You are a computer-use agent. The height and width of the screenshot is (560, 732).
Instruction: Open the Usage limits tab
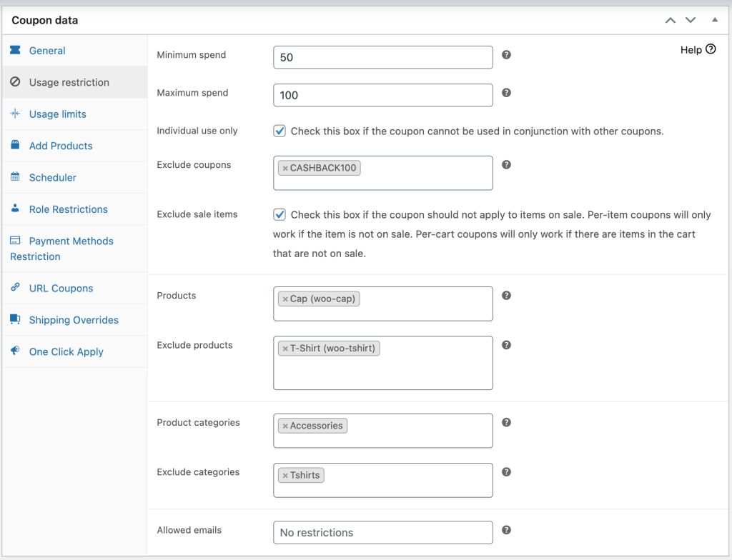point(57,114)
